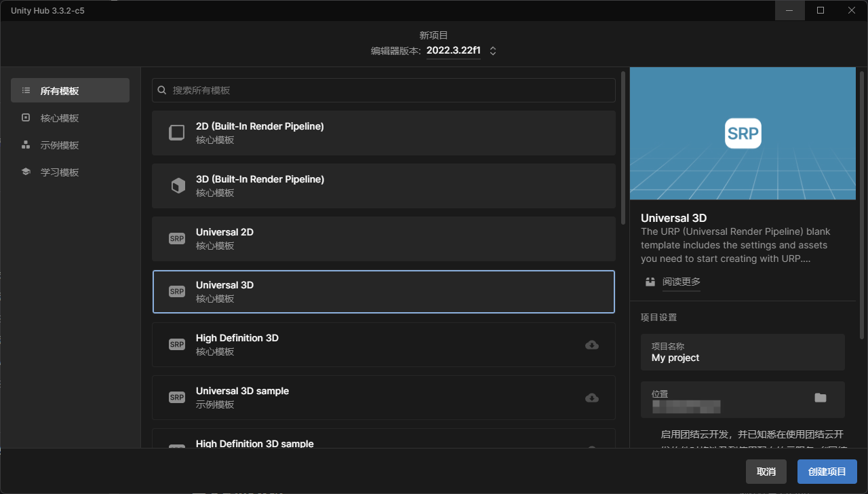The image size is (868, 494).
Task: Open the 阅读更多 link
Action: (x=682, y=282)
